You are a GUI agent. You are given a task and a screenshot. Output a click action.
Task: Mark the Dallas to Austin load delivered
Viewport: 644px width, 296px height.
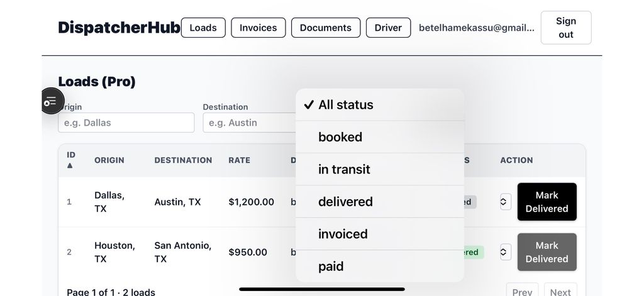pyautogui.click(x=547, y=202)
